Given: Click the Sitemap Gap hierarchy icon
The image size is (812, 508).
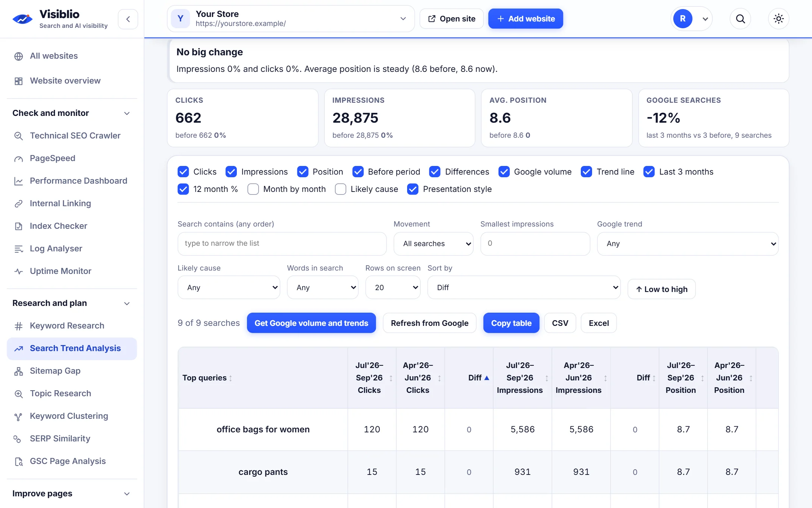Looking at the screenshot, I should tap(18, 371).
